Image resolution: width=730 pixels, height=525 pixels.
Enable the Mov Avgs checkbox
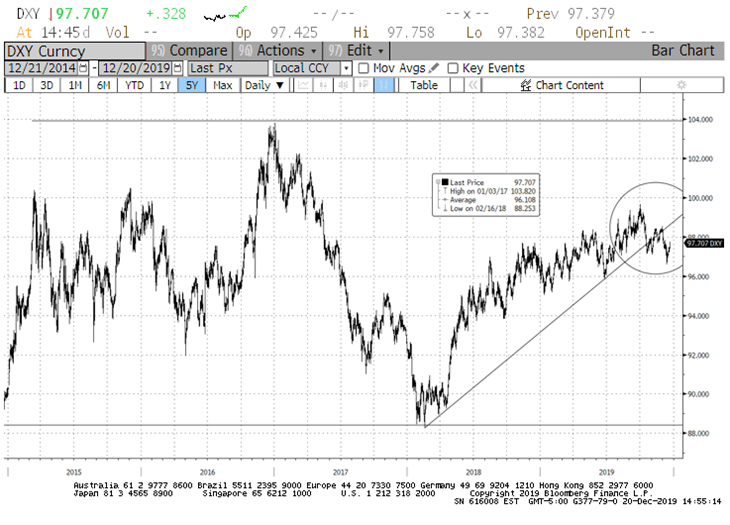click(x=363, y=68)
